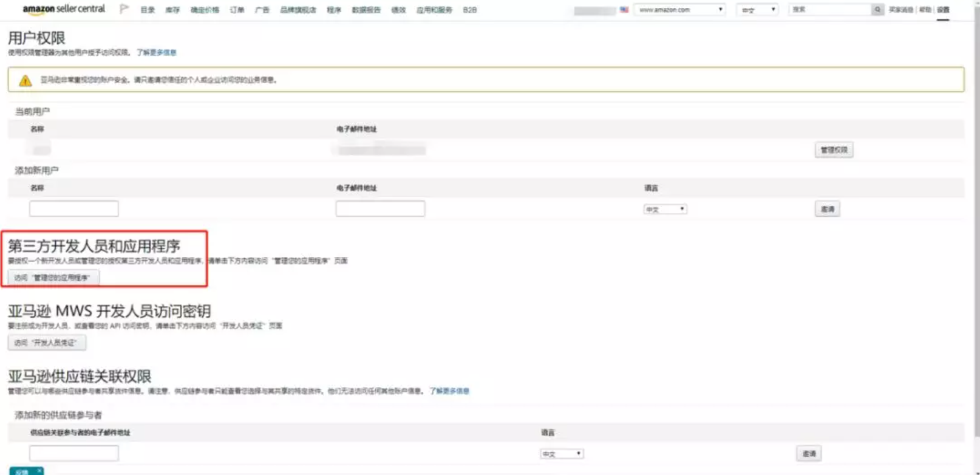The height and width of the screenshot is (475, 980).
Task: Open the 订单 menu
Action: coord(237,10)
